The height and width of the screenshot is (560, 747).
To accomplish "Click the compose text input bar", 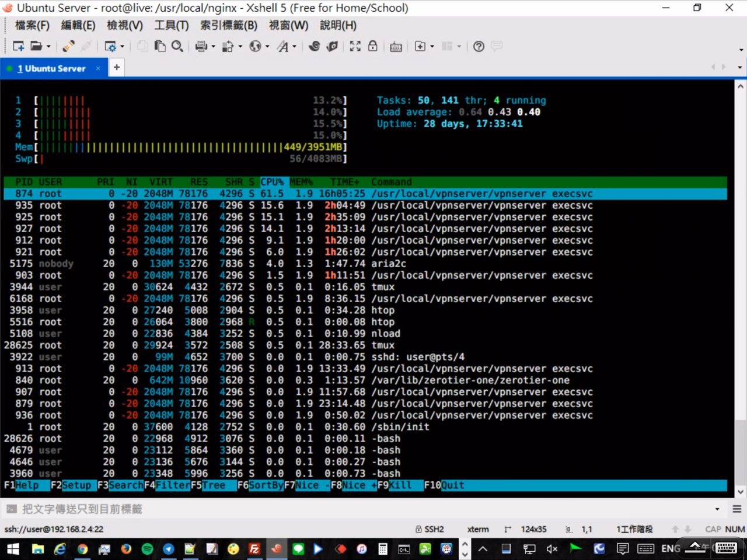I will [350, 509].
